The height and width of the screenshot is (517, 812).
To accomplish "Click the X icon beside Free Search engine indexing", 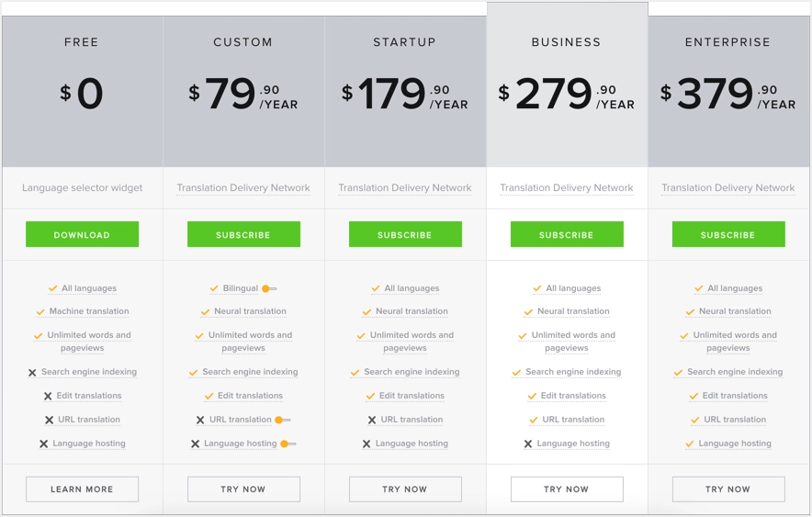I will click(32, 373).
